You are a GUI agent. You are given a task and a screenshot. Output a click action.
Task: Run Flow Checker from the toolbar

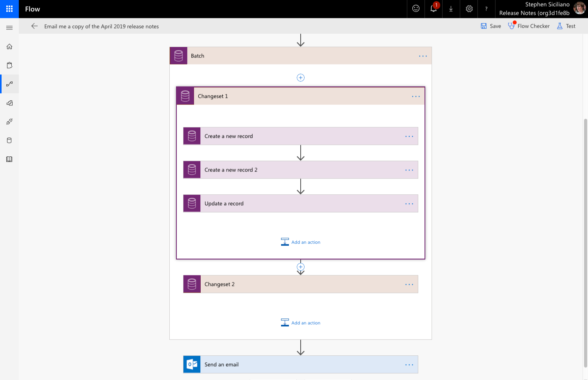tap(529, 26)
